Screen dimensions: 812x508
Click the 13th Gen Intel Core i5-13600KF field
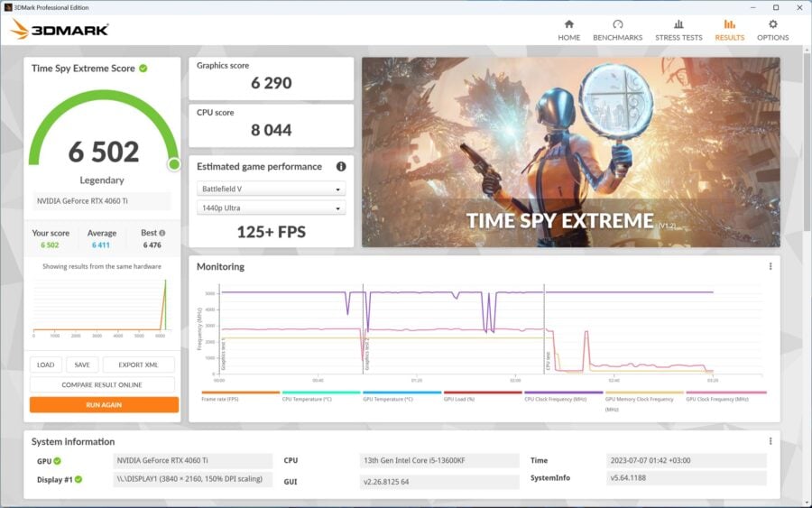pyautogui.click(x=439, y=461)
